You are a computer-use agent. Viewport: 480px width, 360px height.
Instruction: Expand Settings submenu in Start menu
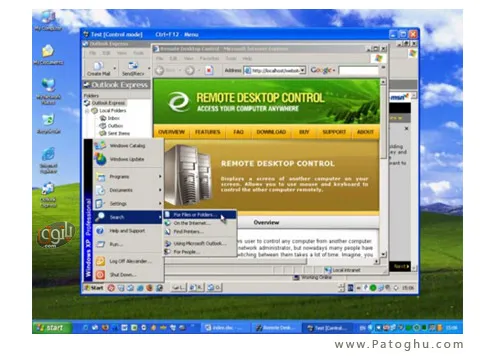click(128, 203)
